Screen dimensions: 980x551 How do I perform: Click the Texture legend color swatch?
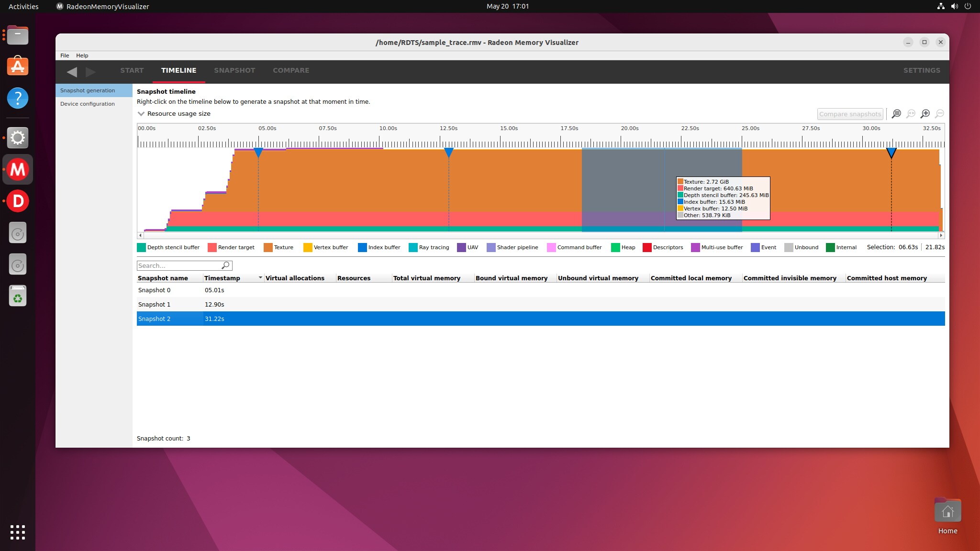click(268, 247)
